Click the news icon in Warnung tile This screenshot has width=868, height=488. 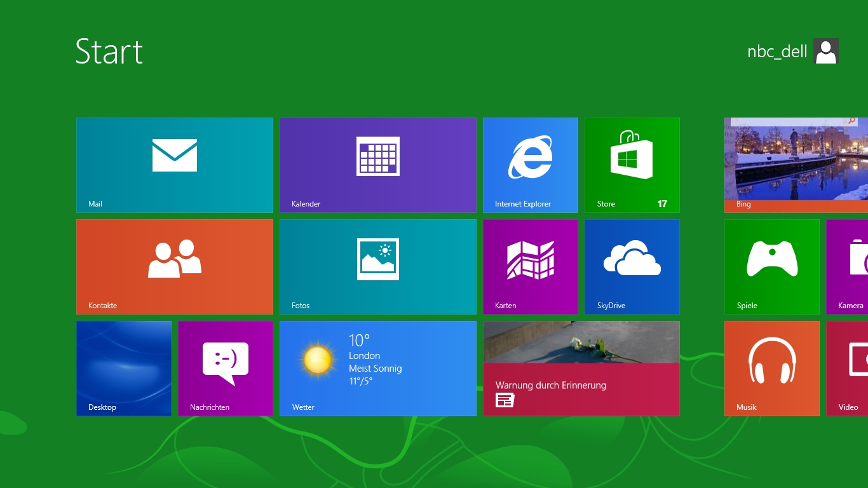tap(505, 400)
